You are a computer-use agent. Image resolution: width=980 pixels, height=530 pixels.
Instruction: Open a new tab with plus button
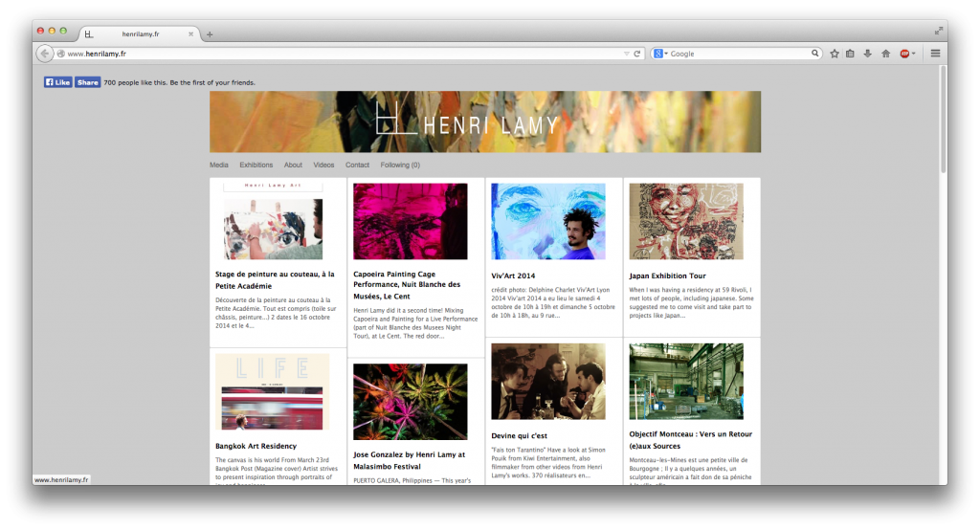pos(210,34)
